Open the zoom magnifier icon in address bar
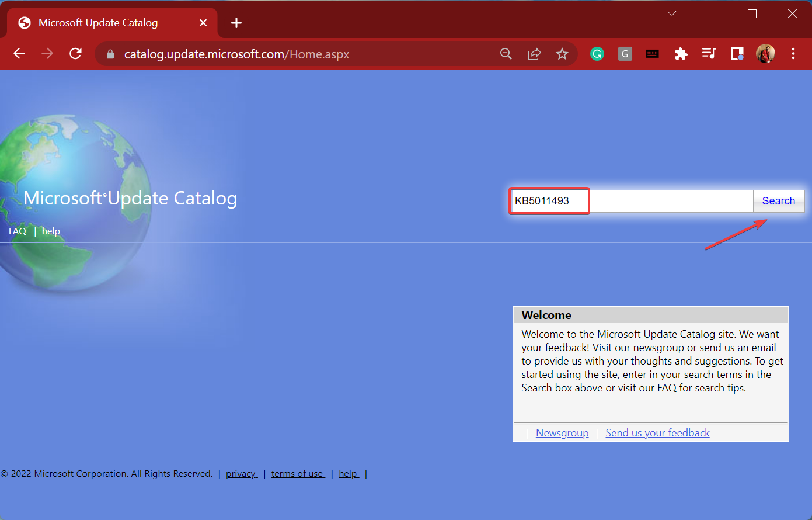The image size is (812, 520). [x=506, y=54]
